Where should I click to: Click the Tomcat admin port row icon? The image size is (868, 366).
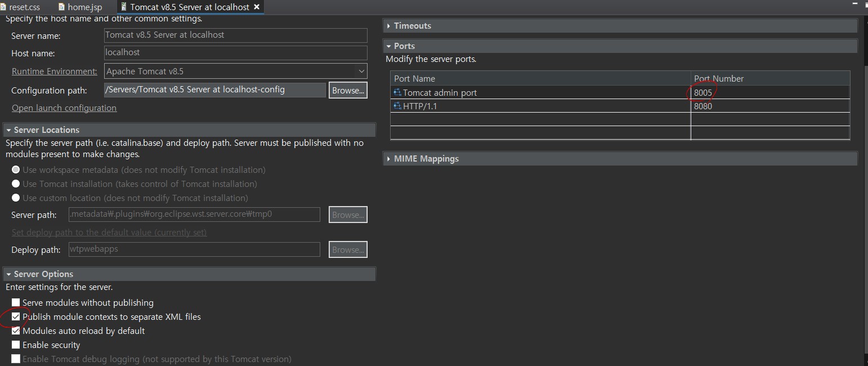(397, 92)
